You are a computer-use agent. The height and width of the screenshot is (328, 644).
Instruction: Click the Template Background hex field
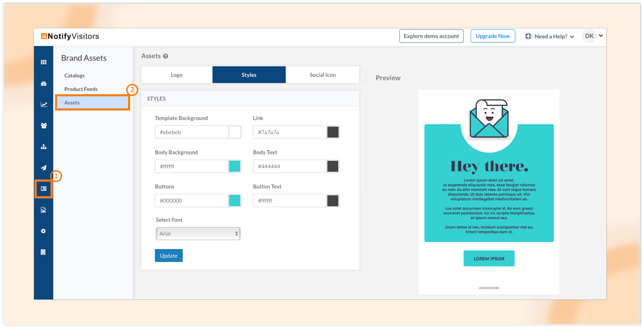tap(192, 132)
